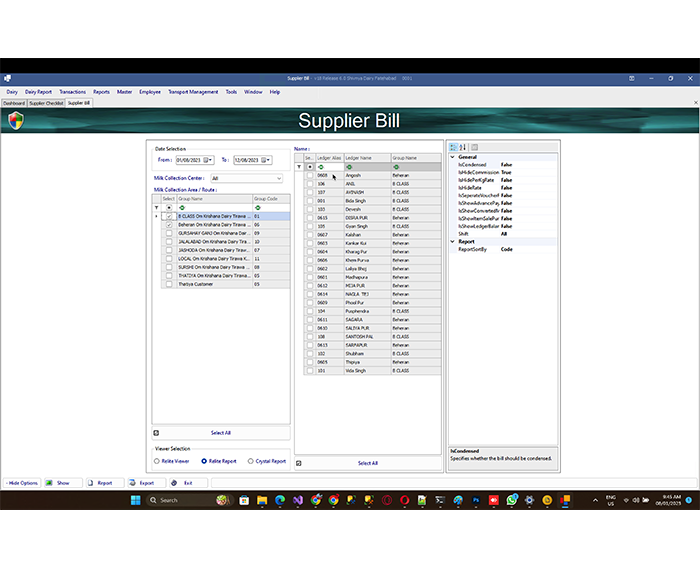Open the Milk Collection Center dropdown
Screen dimensions: 700x568
click(x=277, y=179)
